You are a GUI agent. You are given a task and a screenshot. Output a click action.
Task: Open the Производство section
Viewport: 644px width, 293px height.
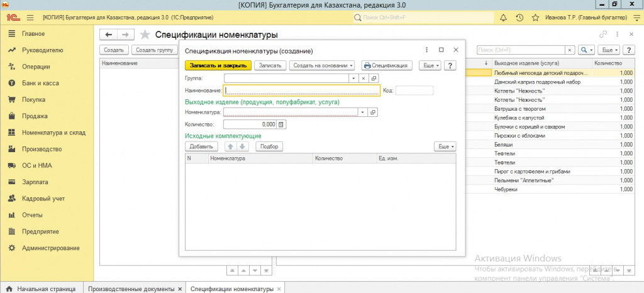tap(42, 149)
